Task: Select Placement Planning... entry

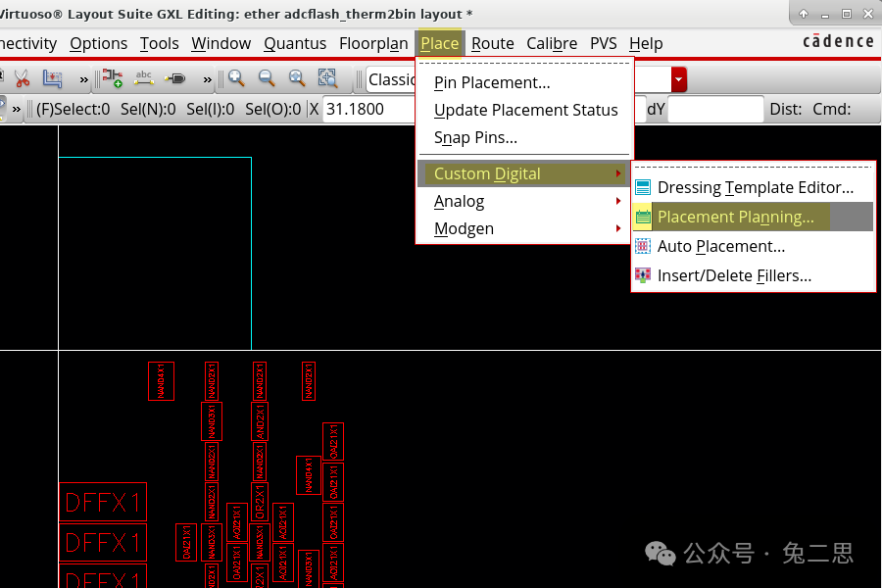Action: coord(754,217)
